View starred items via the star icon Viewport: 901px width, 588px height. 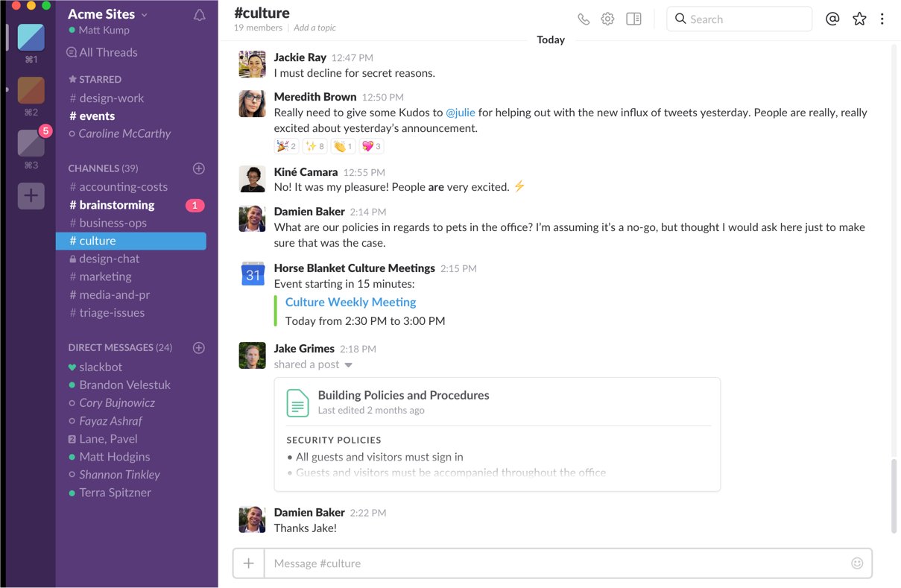tap(859, 19)
